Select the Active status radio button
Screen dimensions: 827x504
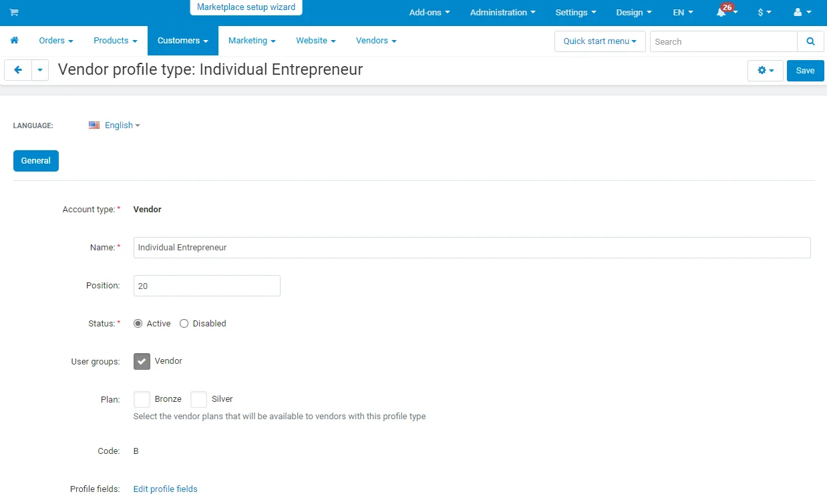click(x=138, y=324)
